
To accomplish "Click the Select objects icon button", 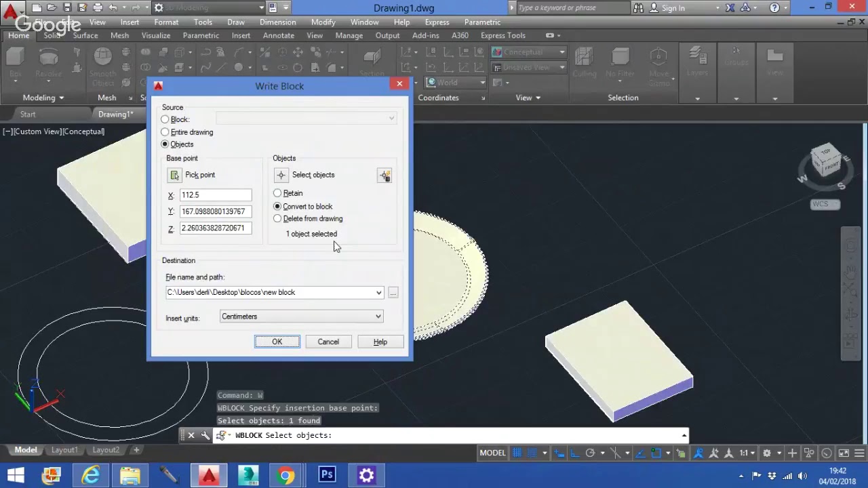I will coord(281,176).
